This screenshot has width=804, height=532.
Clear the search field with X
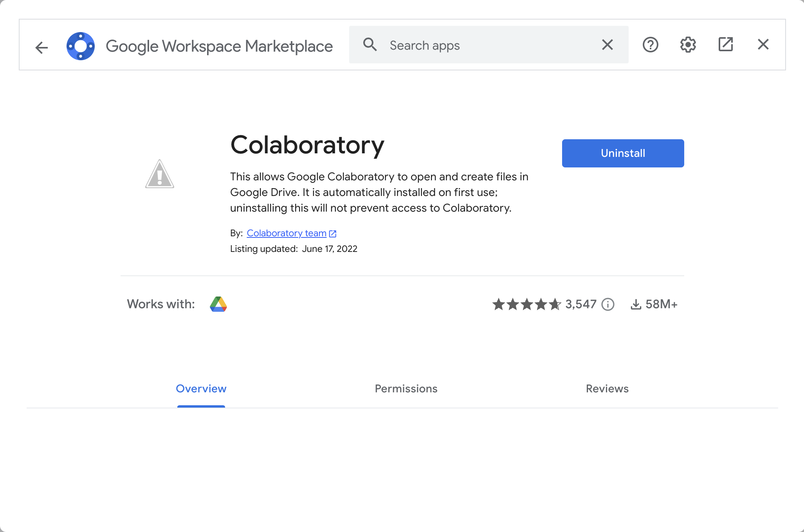(x=607, y=45)
